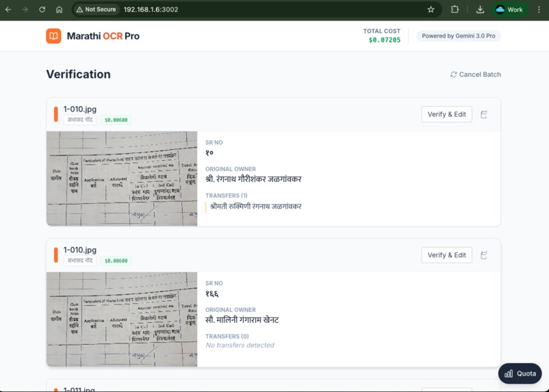The height and width of the screenshot is (392, 549).
Task: Click the TRANSFERS (1) label
Action: [226, 195]
